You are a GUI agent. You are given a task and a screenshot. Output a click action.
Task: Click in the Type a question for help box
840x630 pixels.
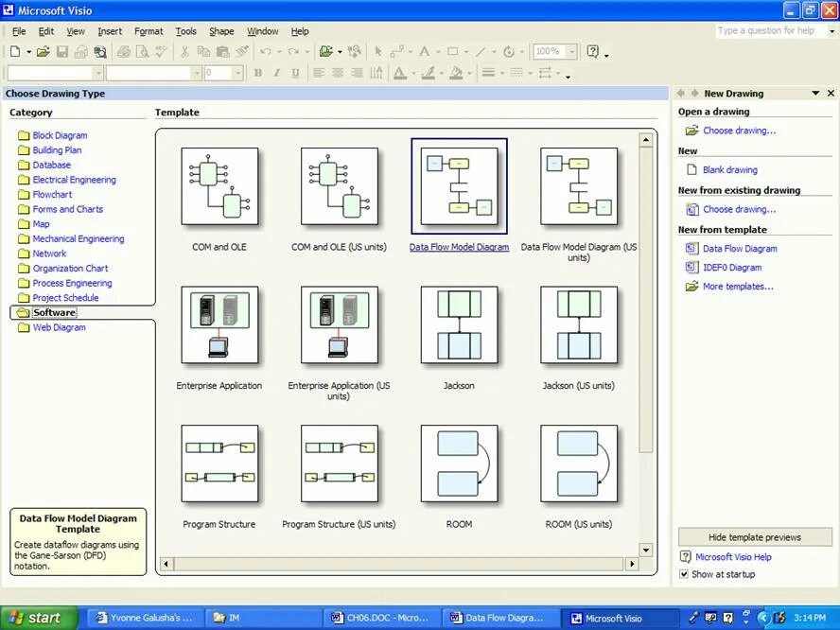click(x=770, y=31)
